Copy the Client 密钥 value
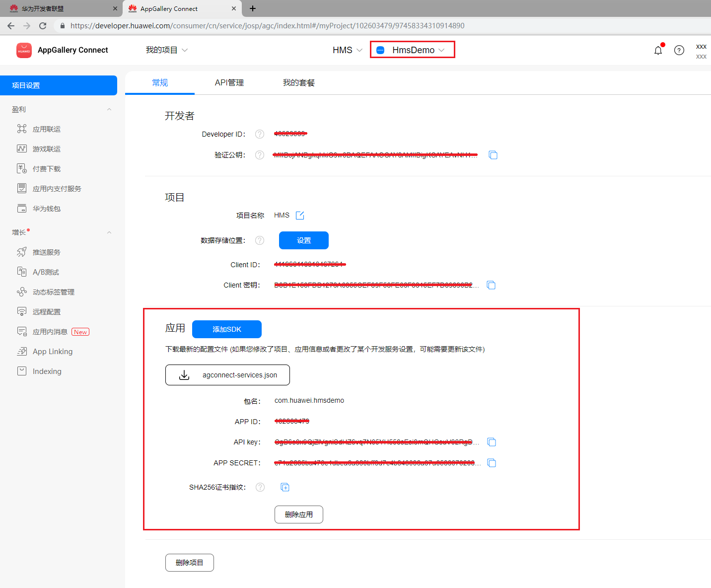This screenshot has height=588, width=711. tap(491, 285)
